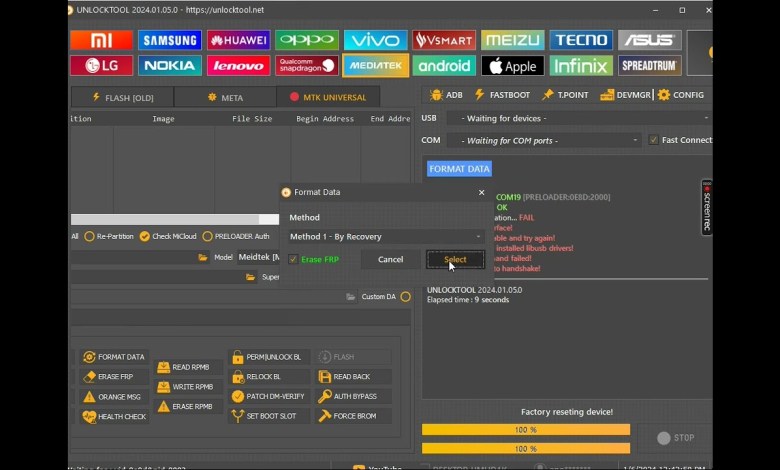Click the AUTH BYPASS button

click(x=353, y=396)
